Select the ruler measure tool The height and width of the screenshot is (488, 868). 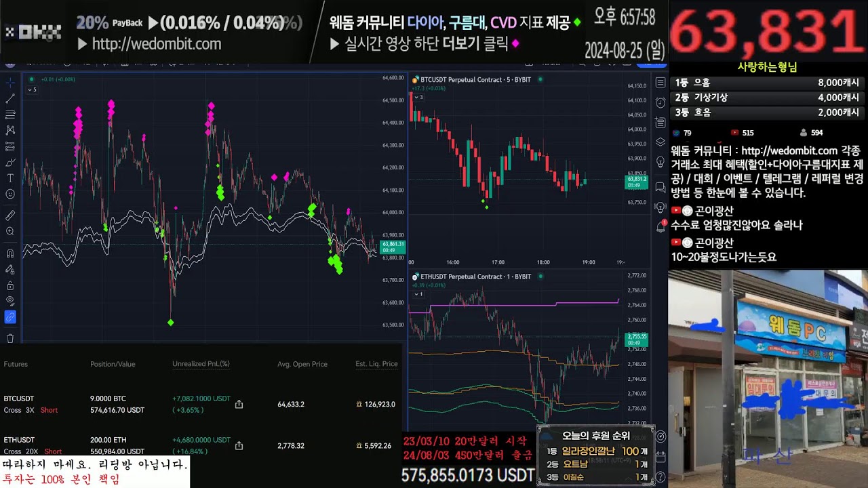click(x=10, y=216)
